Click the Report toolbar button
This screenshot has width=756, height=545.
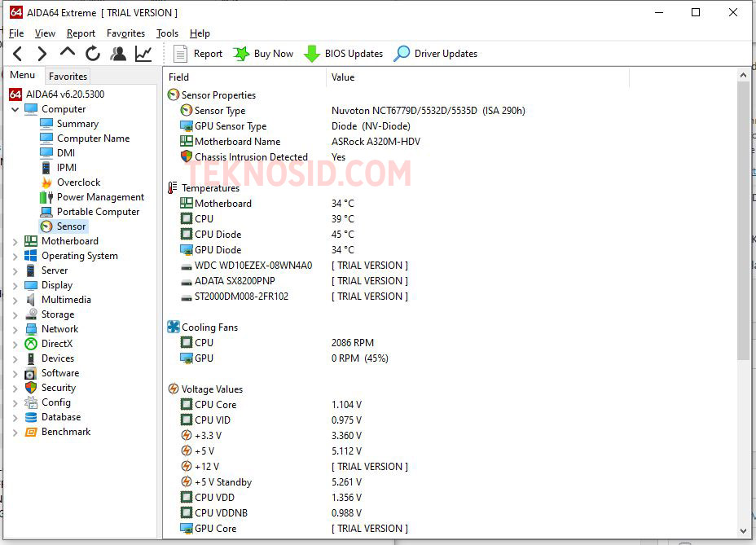[x=198, y=54]
